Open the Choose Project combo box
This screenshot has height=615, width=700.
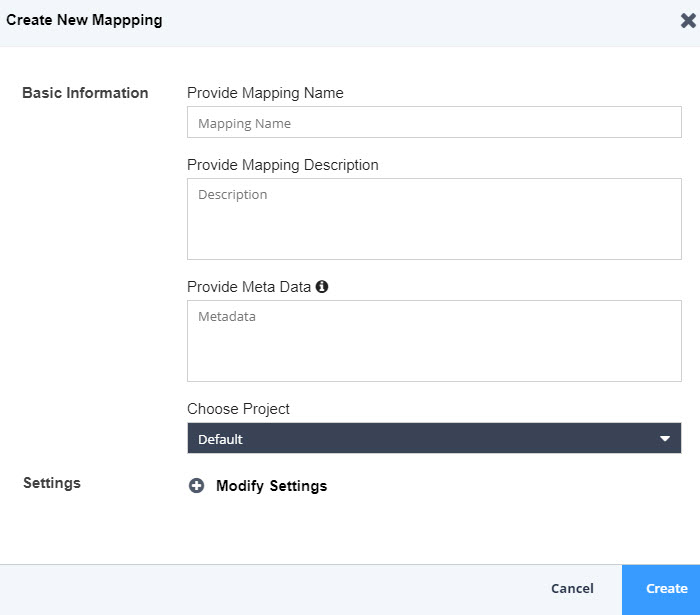[434, 438]
